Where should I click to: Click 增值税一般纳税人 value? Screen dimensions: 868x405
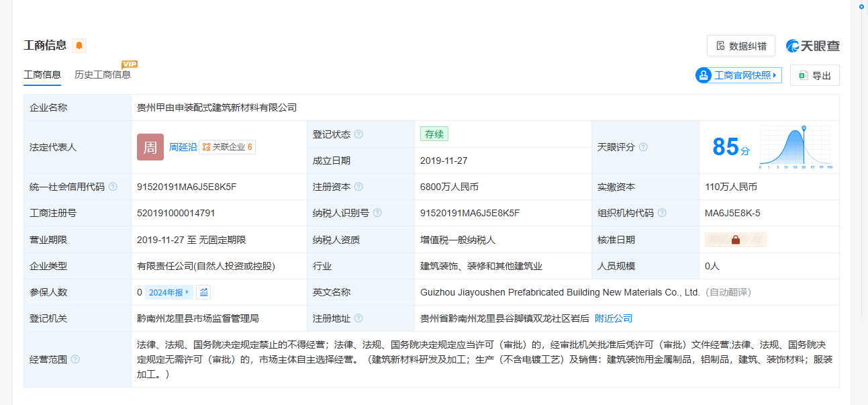coord(458,240)
